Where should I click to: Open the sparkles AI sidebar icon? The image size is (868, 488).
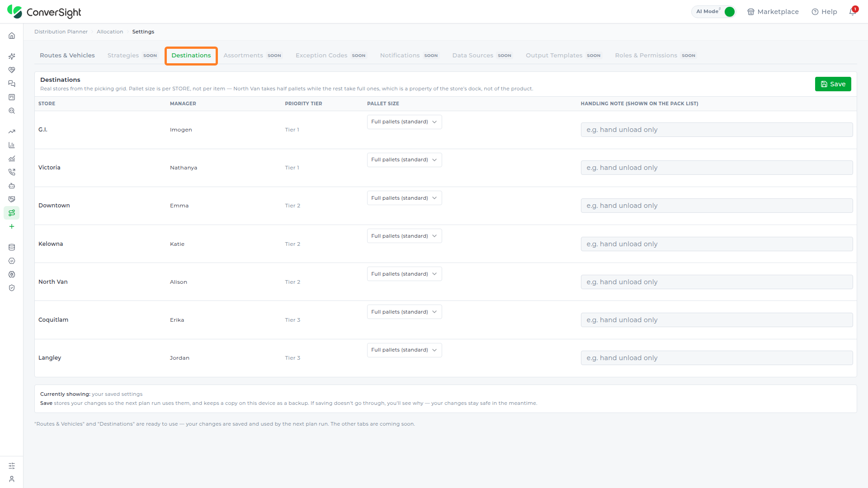tap(12, 56)
